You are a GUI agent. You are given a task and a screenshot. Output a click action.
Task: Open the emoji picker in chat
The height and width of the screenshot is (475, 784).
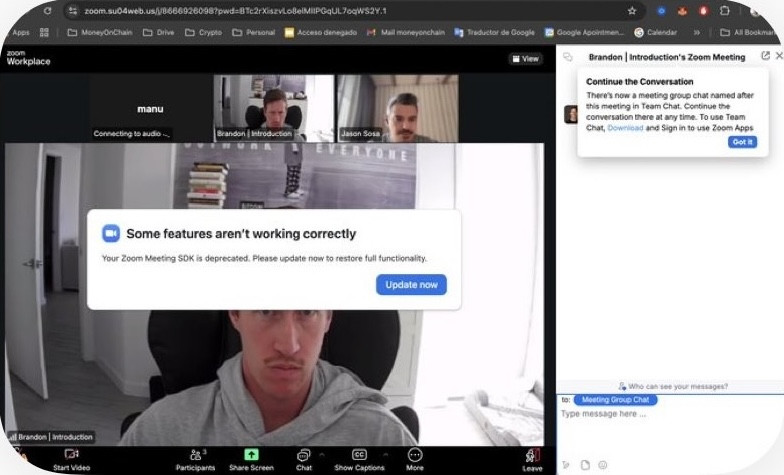603,465
